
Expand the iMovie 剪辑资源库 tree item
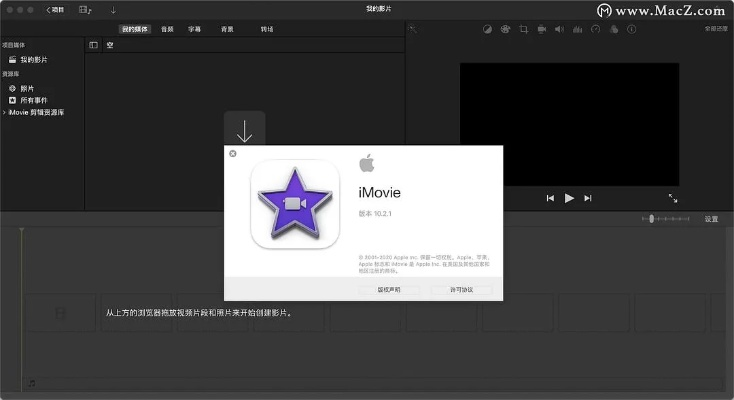(x=4, y=112)
